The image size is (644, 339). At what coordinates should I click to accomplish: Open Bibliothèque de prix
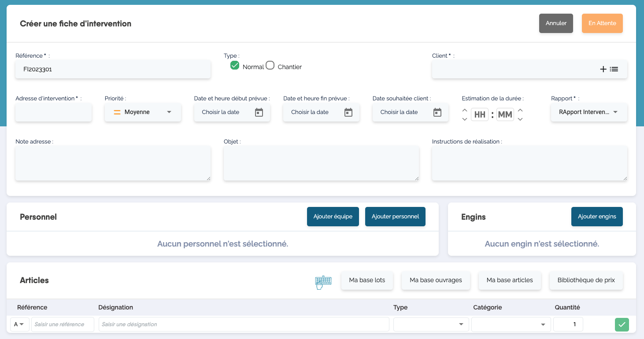(x=586, y=280)
